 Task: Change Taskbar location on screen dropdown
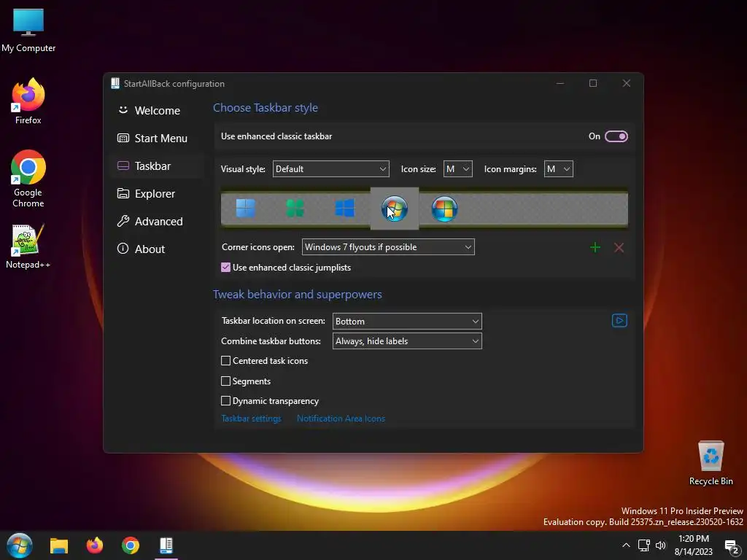point(407,322)
